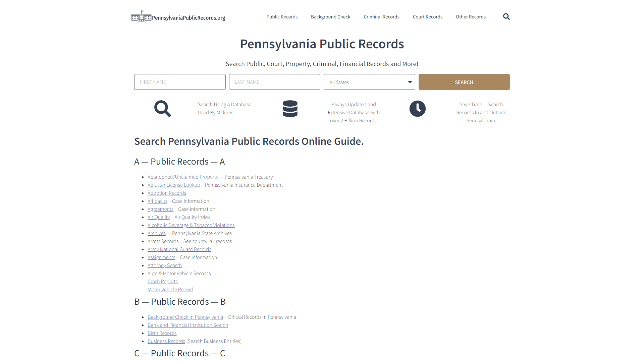Open the Business Records link
Image resolution: width=644 pixels, height=362 pixels.
tap(166, 341)
